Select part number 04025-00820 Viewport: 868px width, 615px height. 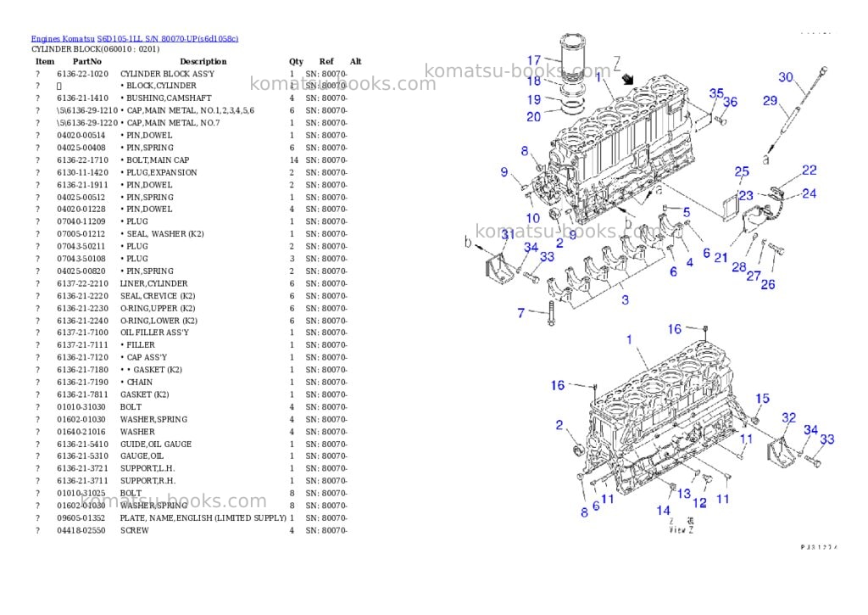tap(81, 271)
